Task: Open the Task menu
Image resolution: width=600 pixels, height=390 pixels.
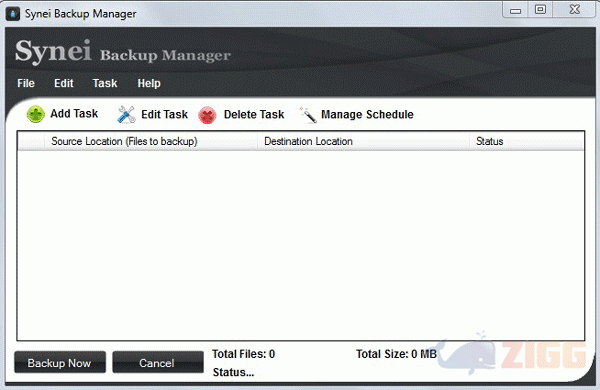Action: pyautogui.click(x=105, y=83)
